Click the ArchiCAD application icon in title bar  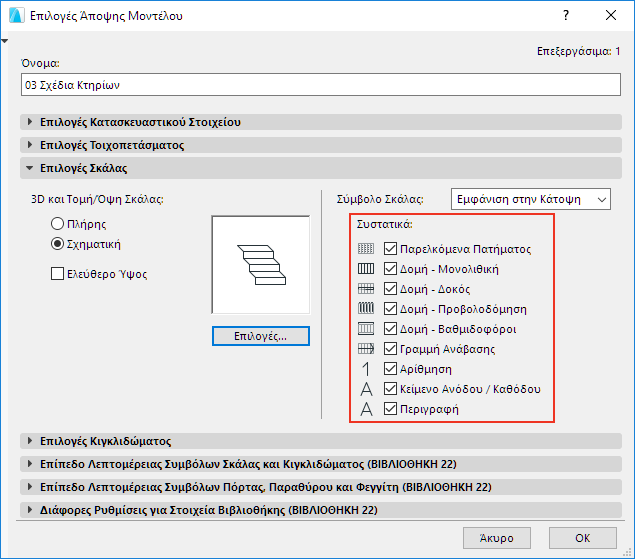(16, 15)
